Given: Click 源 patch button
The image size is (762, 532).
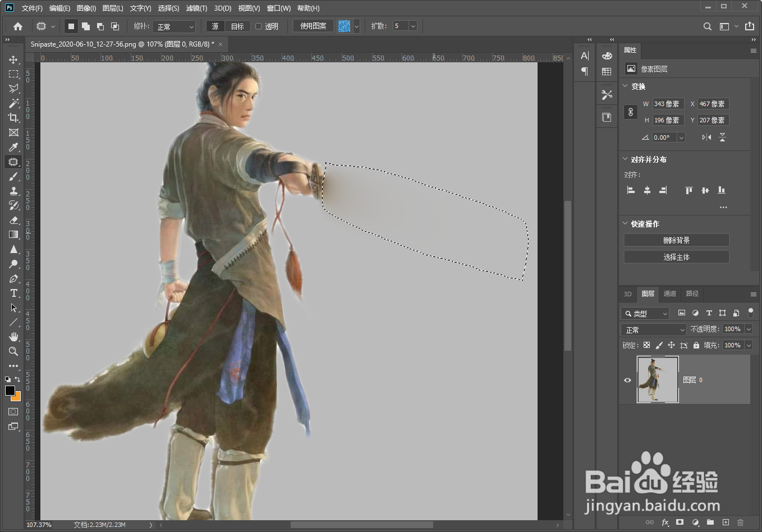Looking at the screenshot, I should point(215,26).
